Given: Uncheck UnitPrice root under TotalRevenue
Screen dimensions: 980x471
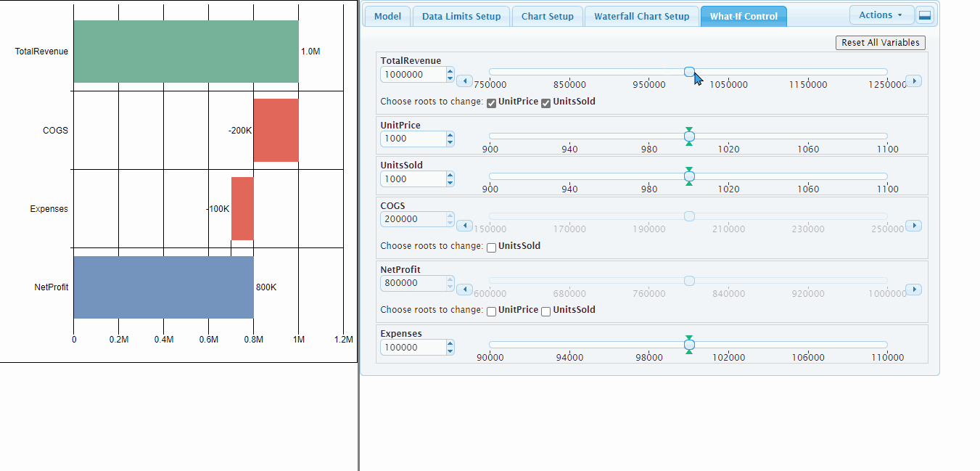Looking at the screenshot, I should click(x=491, y=102).
